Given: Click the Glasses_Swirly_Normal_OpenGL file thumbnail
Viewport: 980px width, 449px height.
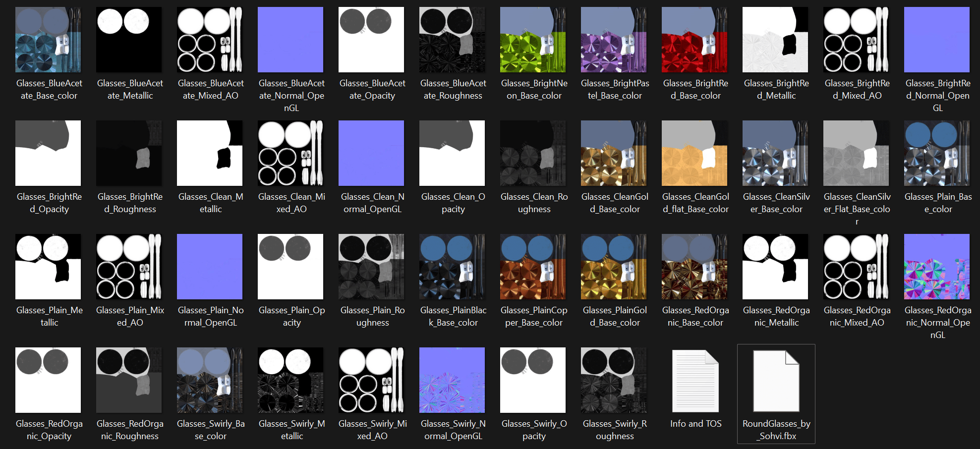Looking at the screenshot, I should [x=452, y=380].
